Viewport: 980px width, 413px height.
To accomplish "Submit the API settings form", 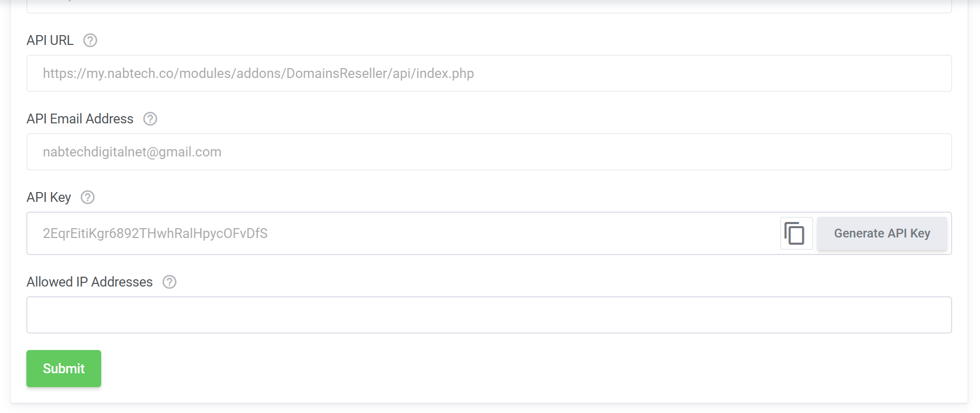I will coord(64,369).
